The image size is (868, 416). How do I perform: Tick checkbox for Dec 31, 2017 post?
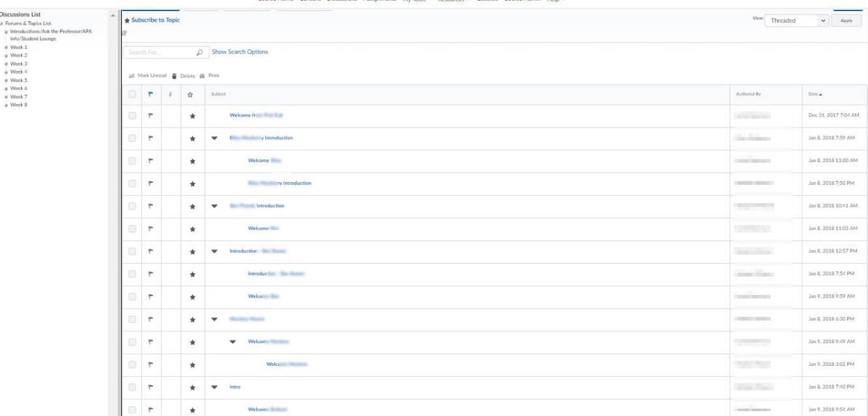[x=132, y=116]
